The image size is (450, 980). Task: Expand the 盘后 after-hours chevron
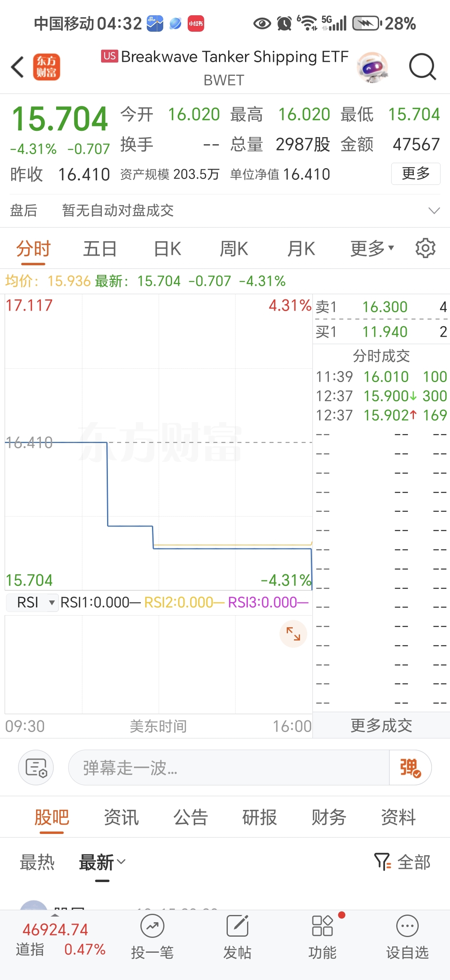click(x=434, y=210)
